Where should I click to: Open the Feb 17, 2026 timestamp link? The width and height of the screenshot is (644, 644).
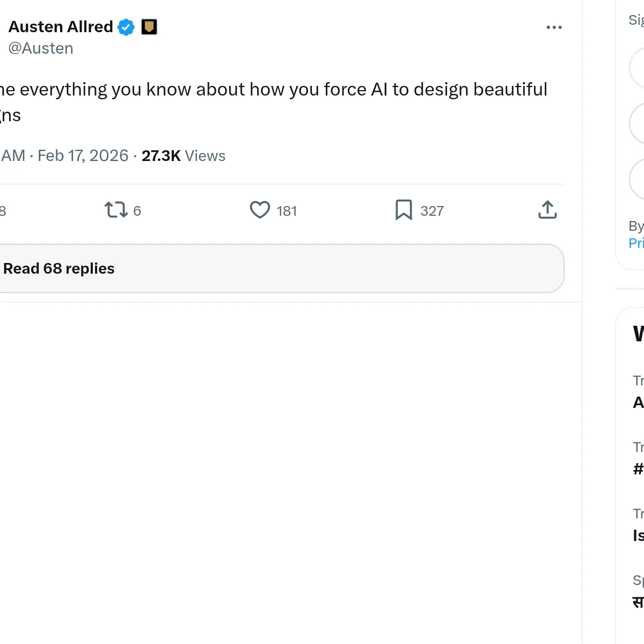pos(83,156)
